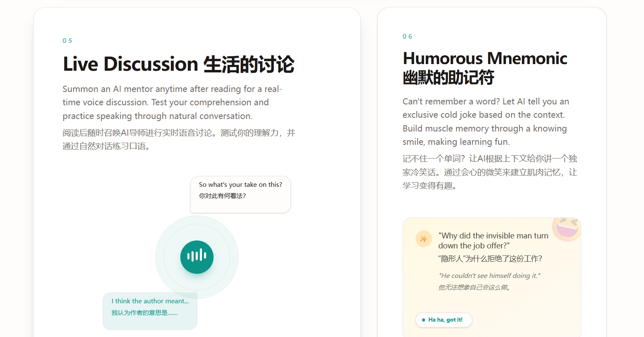Click the English Live Discussion description paragraph

pyautogui.click(x=172, y=102)
